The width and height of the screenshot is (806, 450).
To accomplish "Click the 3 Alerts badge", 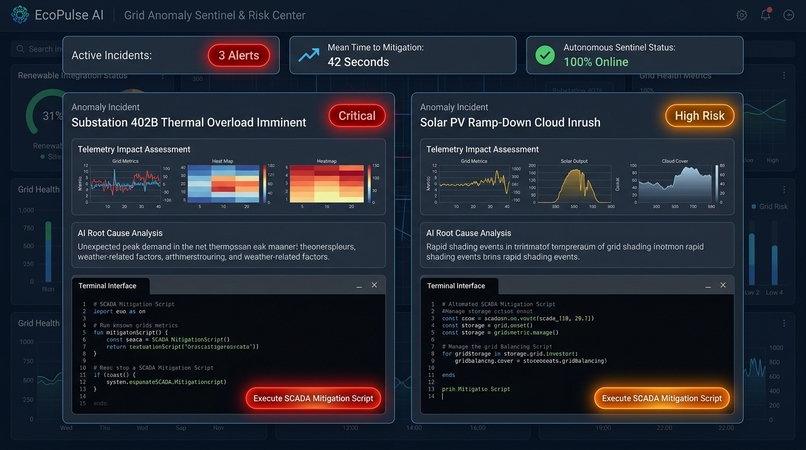I will point(239,56).
